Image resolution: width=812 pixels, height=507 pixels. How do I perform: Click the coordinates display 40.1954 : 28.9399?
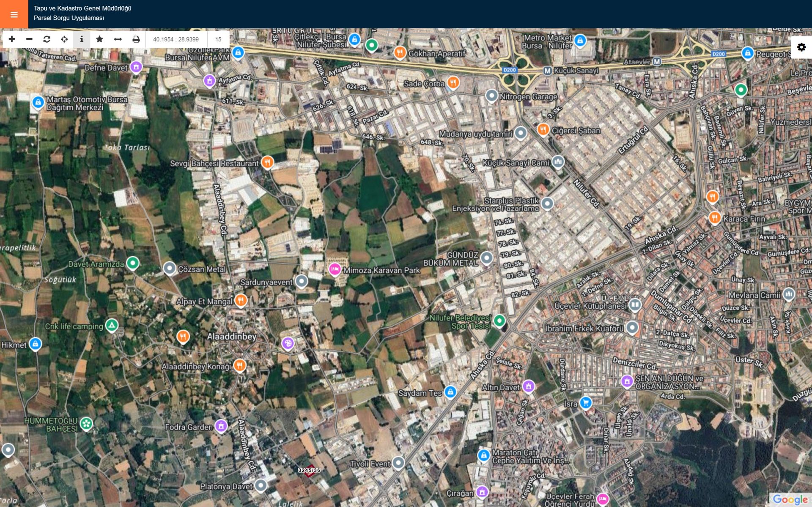coord(176,39)
